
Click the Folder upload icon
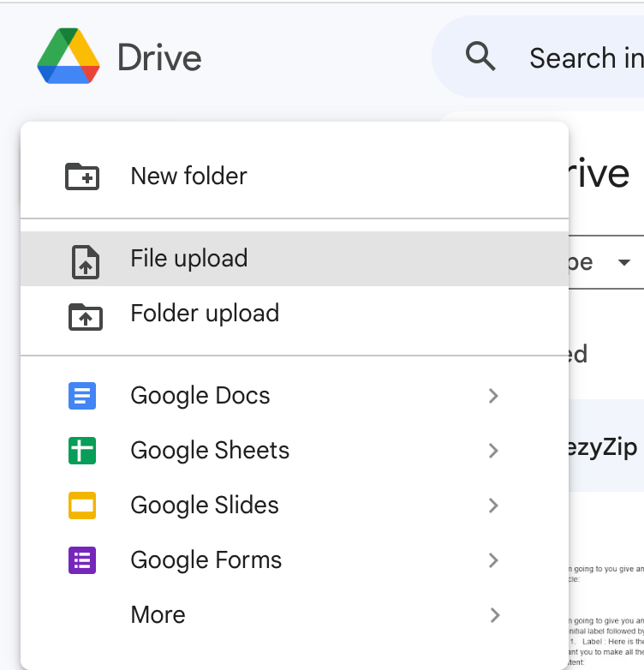[x=86, y=317]
